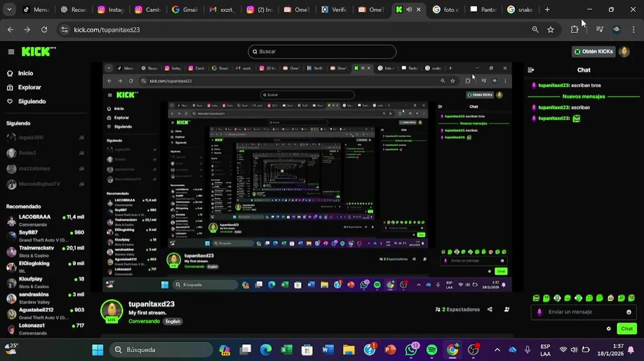Open the media control icon in toolbar
Image resolution: width=644 pixels, height=361 pixels.
(599, 30)
